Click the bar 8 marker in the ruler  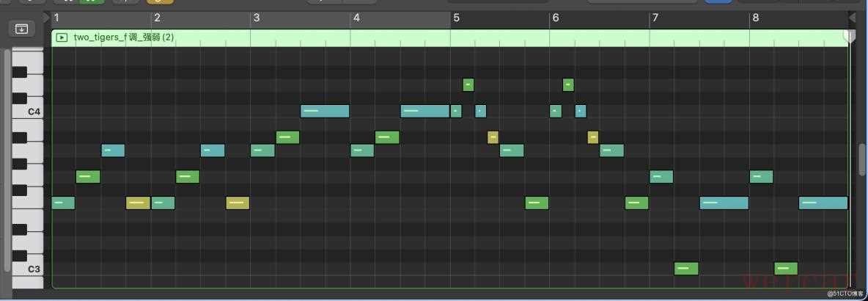(754, 17)
